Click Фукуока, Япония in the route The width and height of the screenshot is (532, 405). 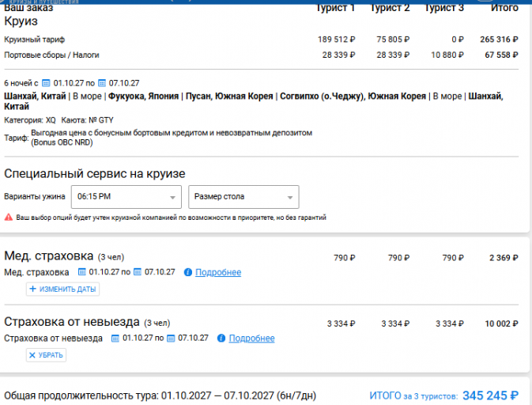143,97
